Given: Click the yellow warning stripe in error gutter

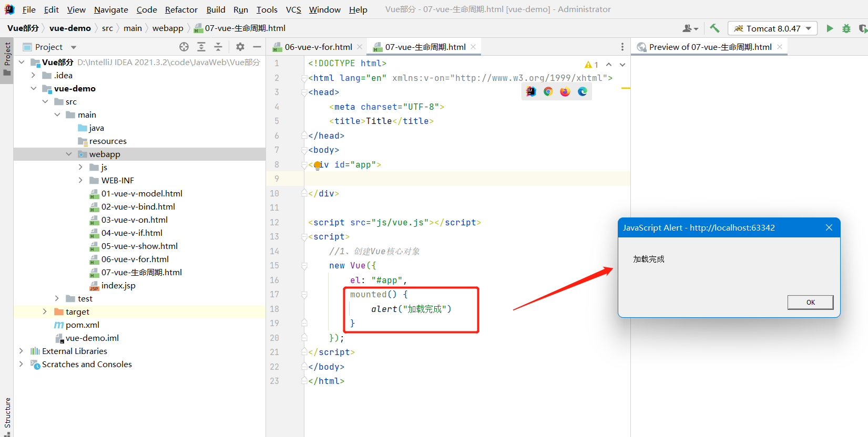Looking at the screenshot, I should point(626,88).
